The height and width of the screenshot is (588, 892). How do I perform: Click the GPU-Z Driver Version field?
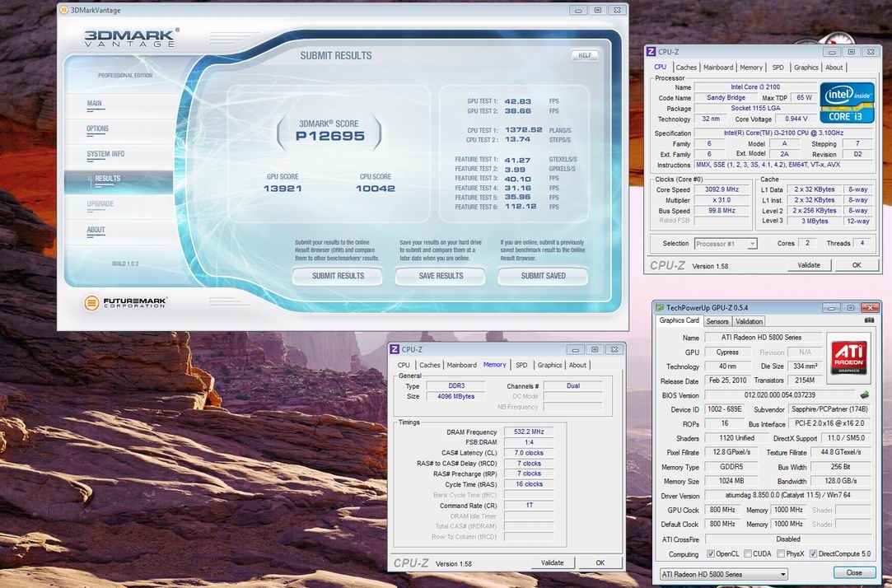tap(788, 495)
